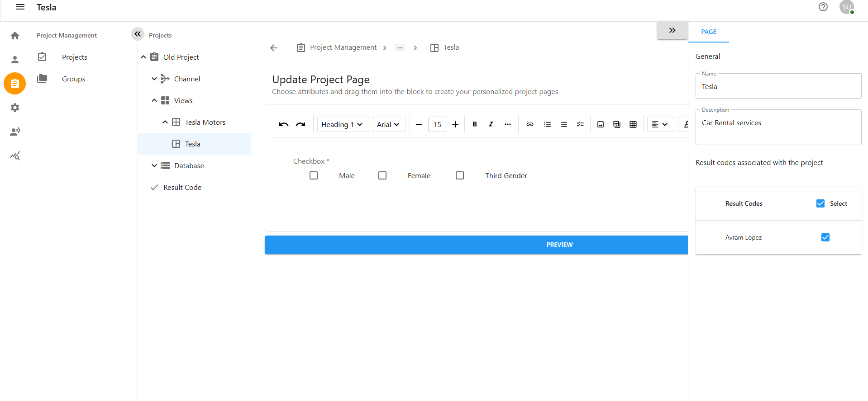Select the Tesla page in tree
Screen dimensions: 868x401
click(x=195, y=144)
